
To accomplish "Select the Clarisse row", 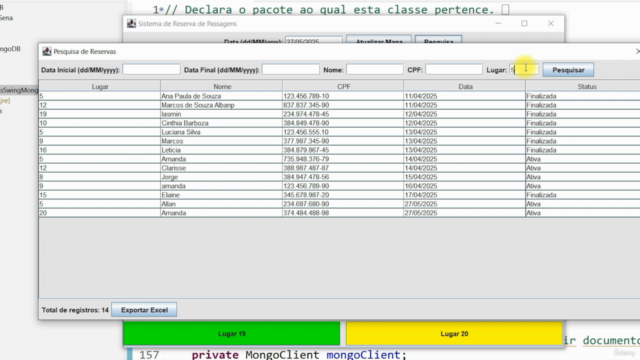I will coord(340,168).
